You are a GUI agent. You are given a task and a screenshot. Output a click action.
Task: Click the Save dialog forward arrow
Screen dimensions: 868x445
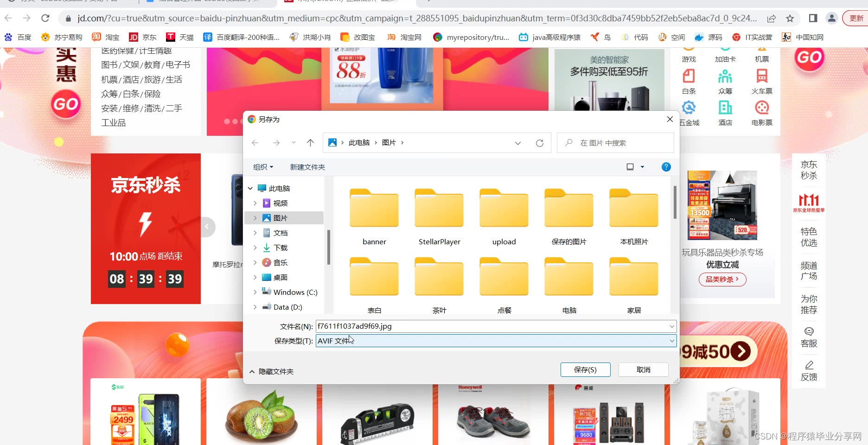276,143
